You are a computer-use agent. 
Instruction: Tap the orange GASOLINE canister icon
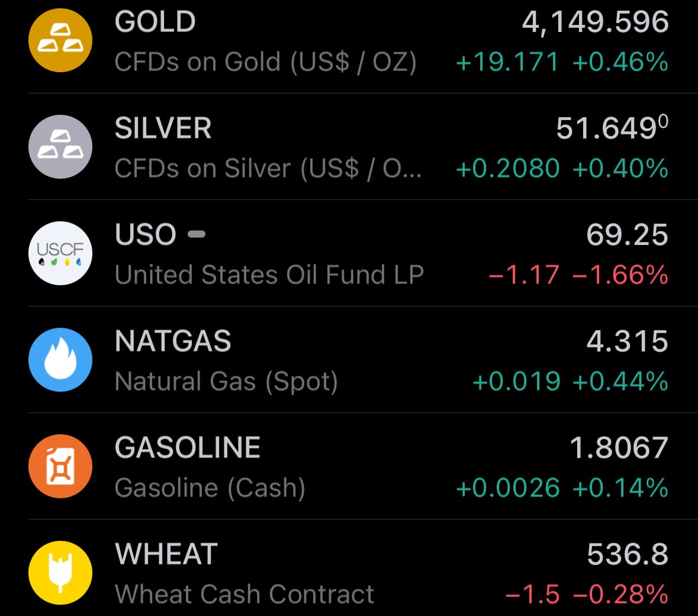tap(60, 466)
